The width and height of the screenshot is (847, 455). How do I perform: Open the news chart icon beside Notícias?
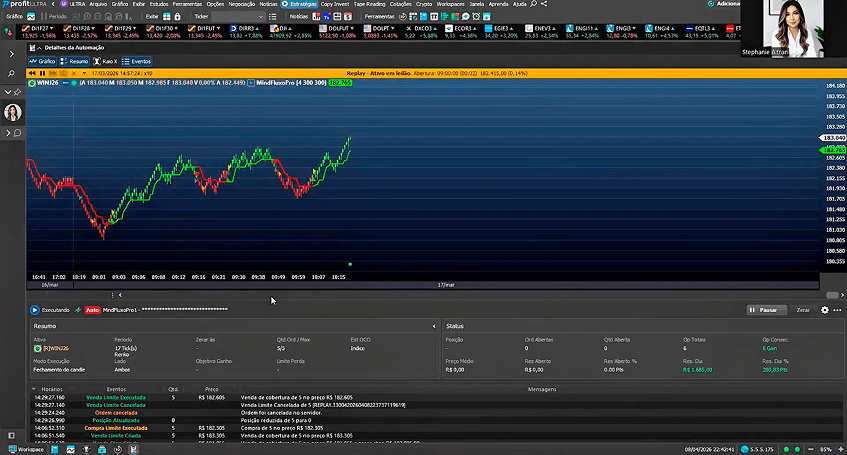tap(317, 17)
